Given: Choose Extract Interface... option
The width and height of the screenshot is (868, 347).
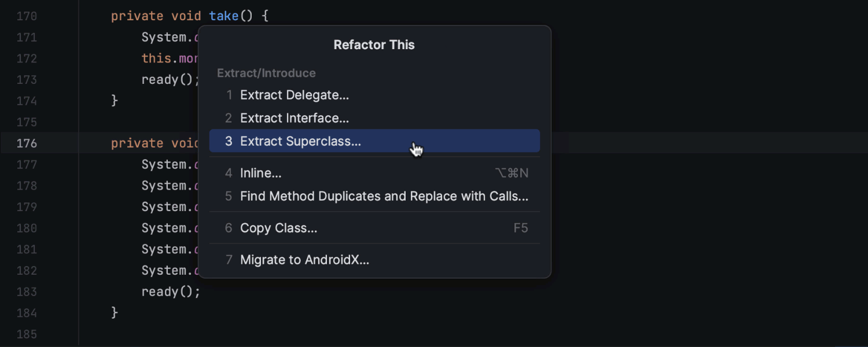Looking at the screenshot, I should tap(295, 118).
